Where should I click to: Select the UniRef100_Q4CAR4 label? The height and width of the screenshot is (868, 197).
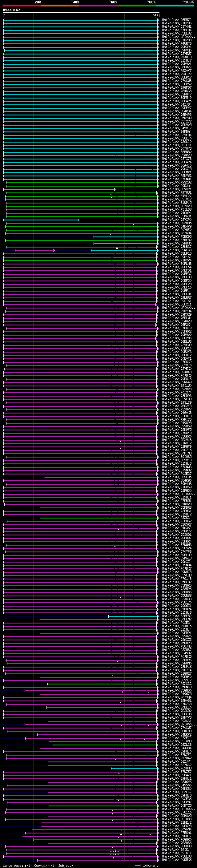click(x=177, y=213)
